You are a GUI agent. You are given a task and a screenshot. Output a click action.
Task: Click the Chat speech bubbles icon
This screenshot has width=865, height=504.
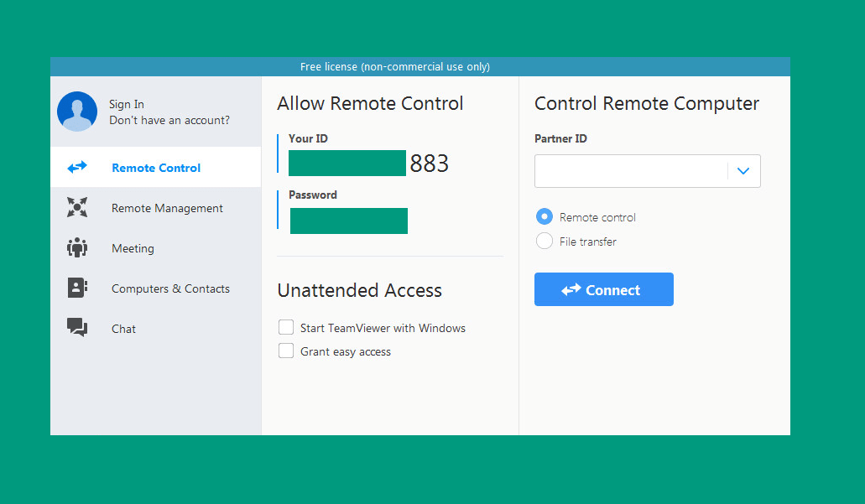(x=77, y=328)
